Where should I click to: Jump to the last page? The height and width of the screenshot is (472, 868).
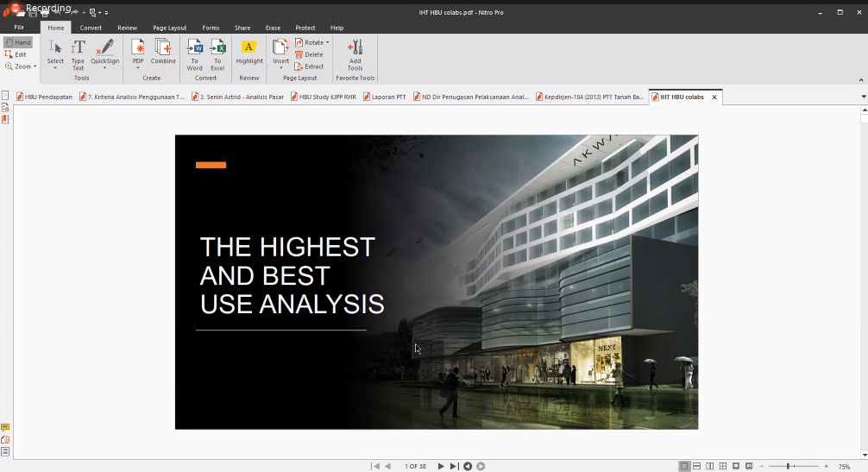[x=454, y=466]
